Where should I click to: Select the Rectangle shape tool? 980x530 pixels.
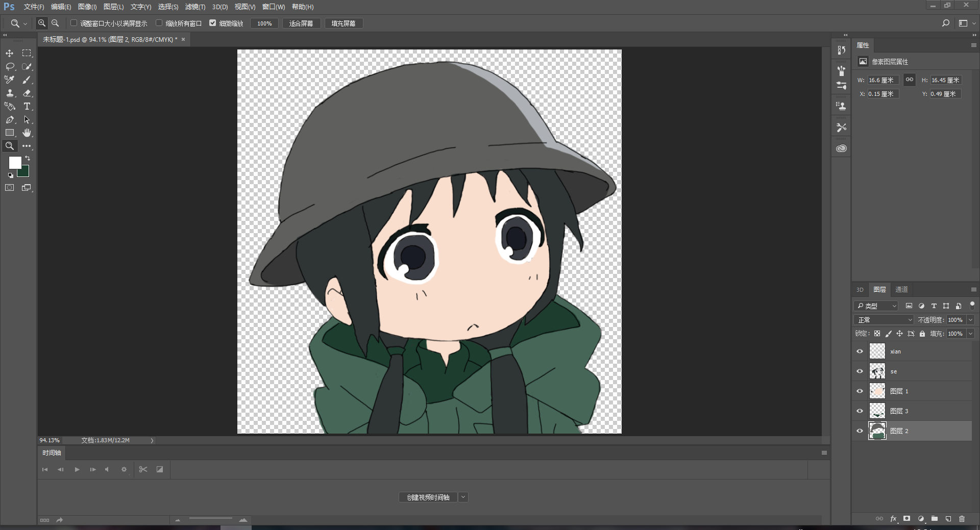(x=10, y=133)
